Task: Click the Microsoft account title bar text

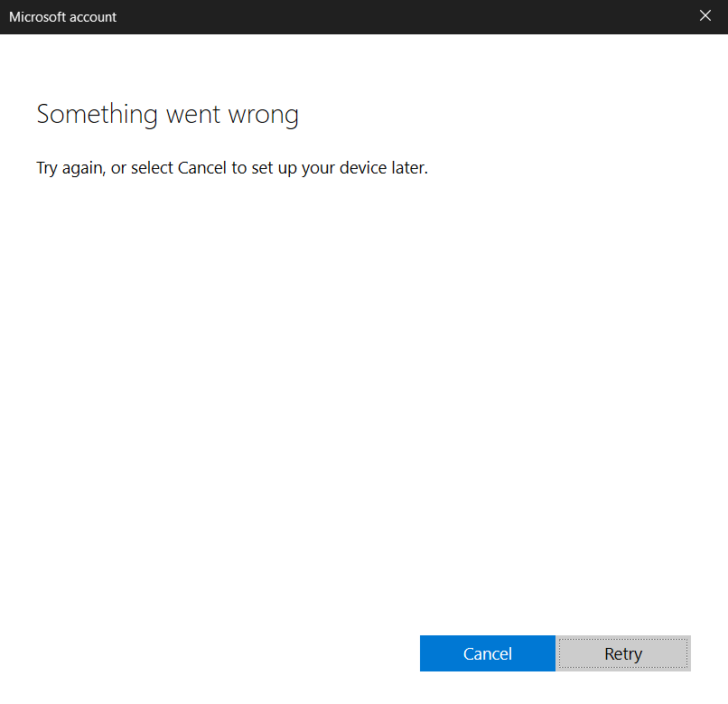Action: [62, 16]
